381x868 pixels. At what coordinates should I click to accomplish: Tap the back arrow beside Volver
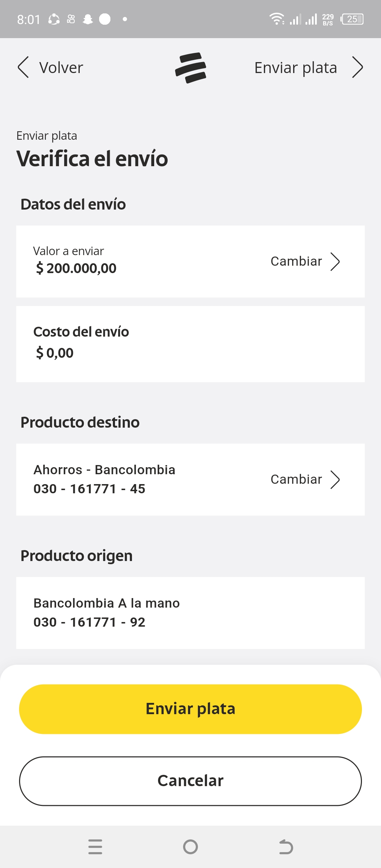(x=23, y=67)
